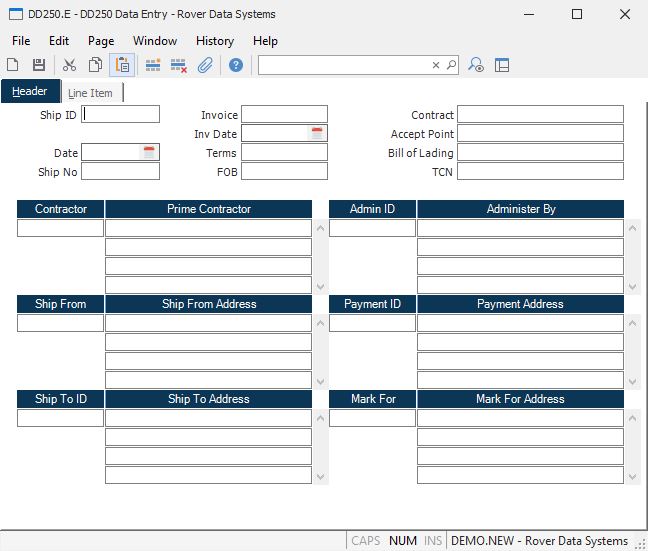Viewport: 648px width, 551px height.
Task: Click the Copy icon in toolbar
Action: click(x=95, y=65)
